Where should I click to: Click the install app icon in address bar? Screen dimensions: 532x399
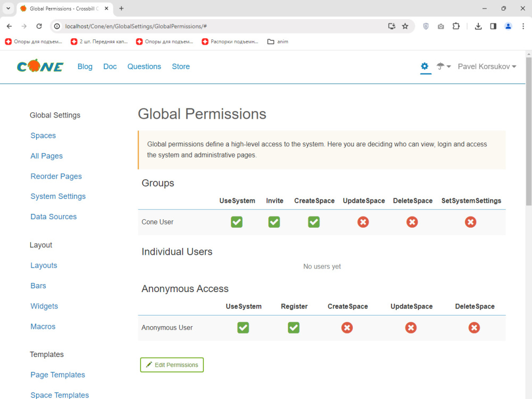click(x=392, y=26)
